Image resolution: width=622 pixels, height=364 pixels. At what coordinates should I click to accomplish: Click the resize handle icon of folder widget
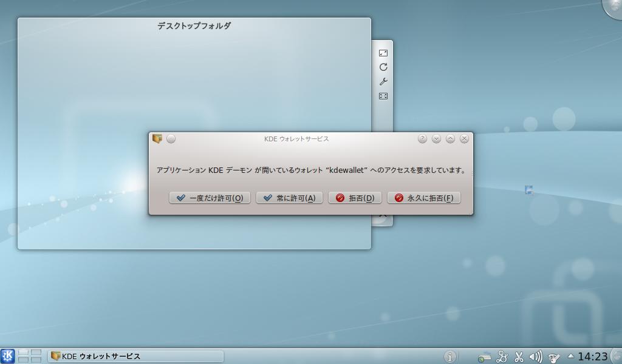click(x=383, y=53)
